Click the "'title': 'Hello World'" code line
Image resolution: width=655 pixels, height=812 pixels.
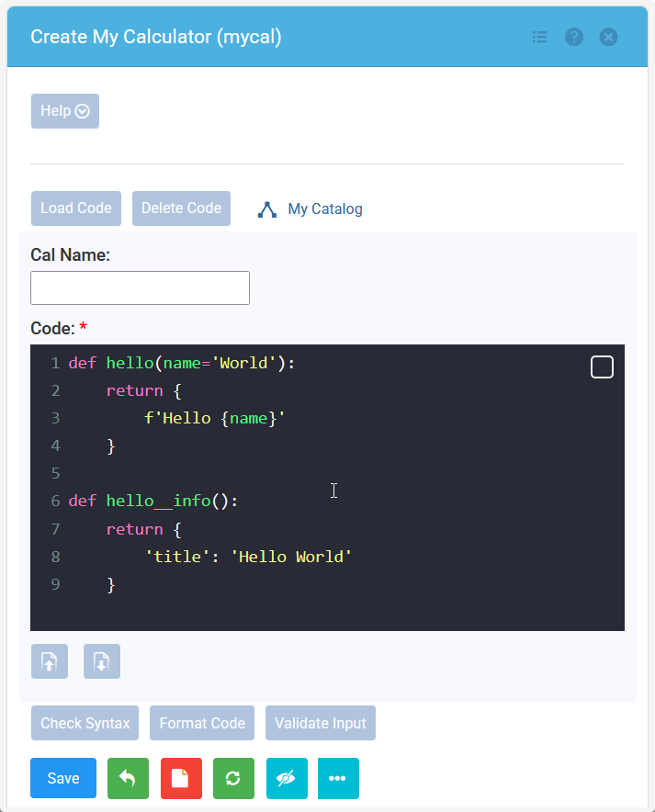pos(249,557)
